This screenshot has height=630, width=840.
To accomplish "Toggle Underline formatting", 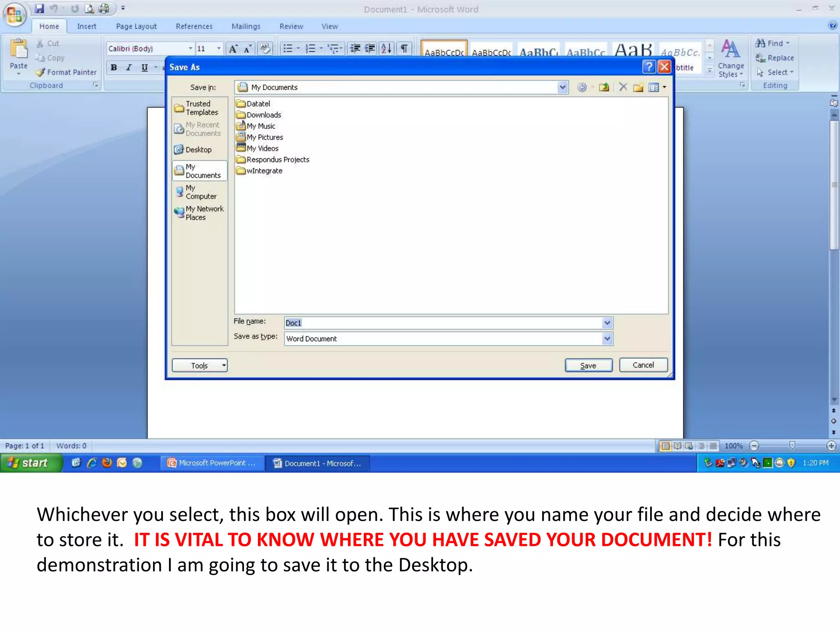I will 144,68.
